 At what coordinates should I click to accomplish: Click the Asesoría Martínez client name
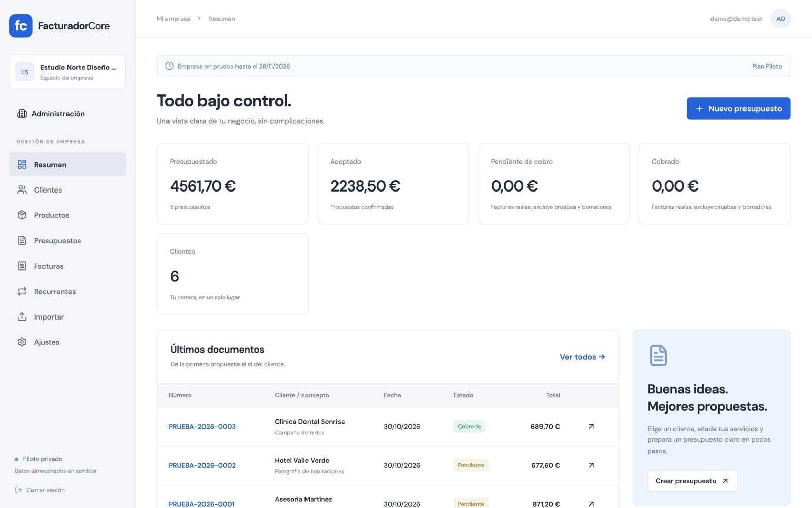point(303,499)
